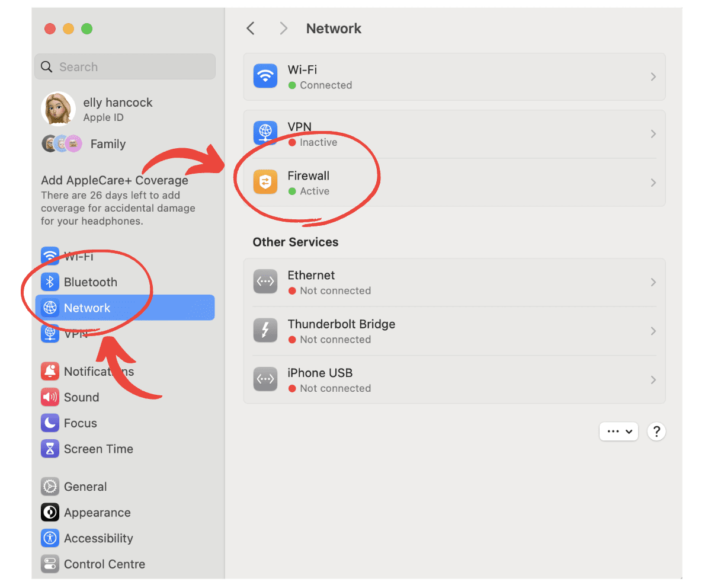Click the Network title in header
This screenshot has width=705, height=588.
click(334, 28)
